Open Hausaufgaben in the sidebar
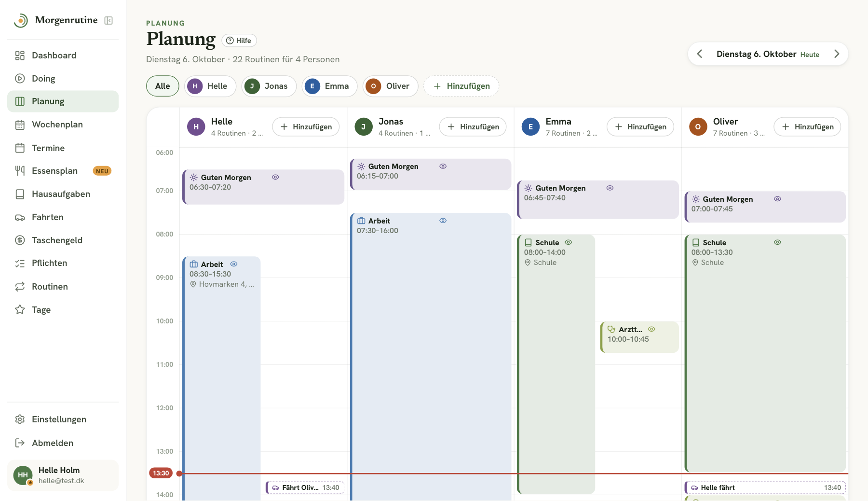 point(63,194)
